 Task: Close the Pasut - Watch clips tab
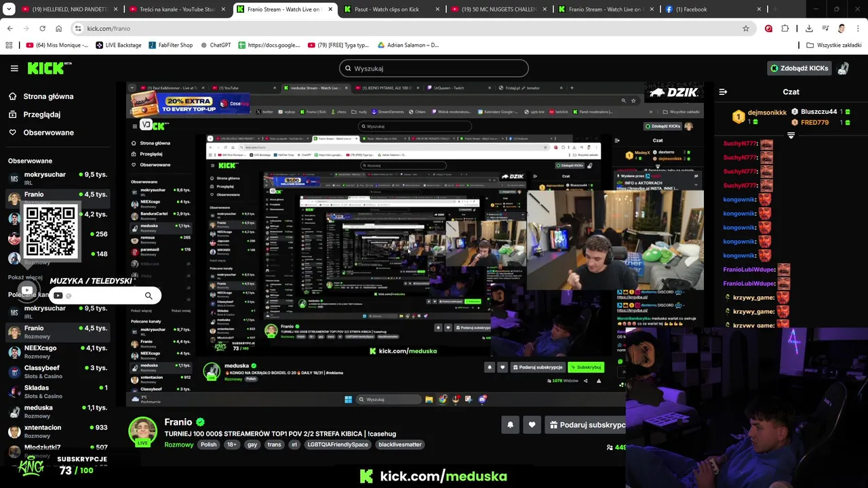click(x=437, y=9)
